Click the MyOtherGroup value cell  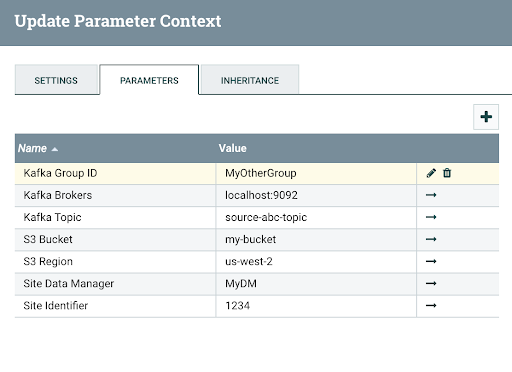pos(316,173)
